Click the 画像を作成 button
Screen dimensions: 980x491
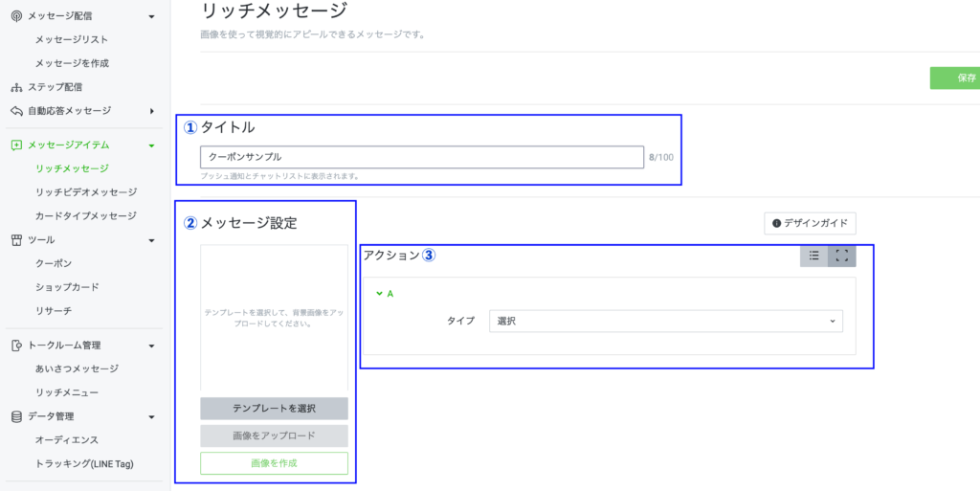click(274, 463)
